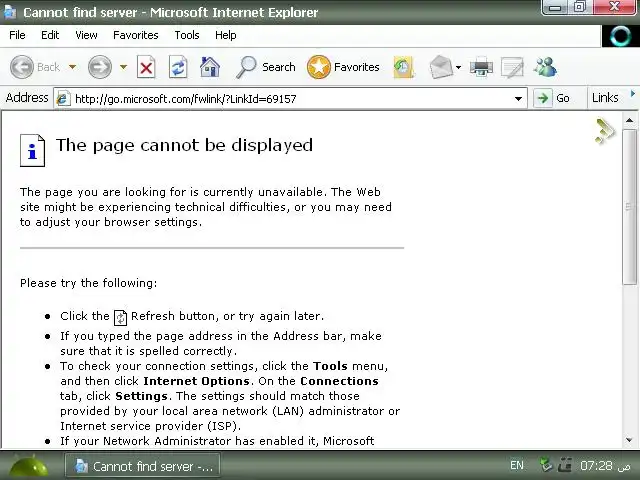The image size is (640, 480).
Task: Open the Forward history dropdown arrow
Action: (x=123, y=67)
